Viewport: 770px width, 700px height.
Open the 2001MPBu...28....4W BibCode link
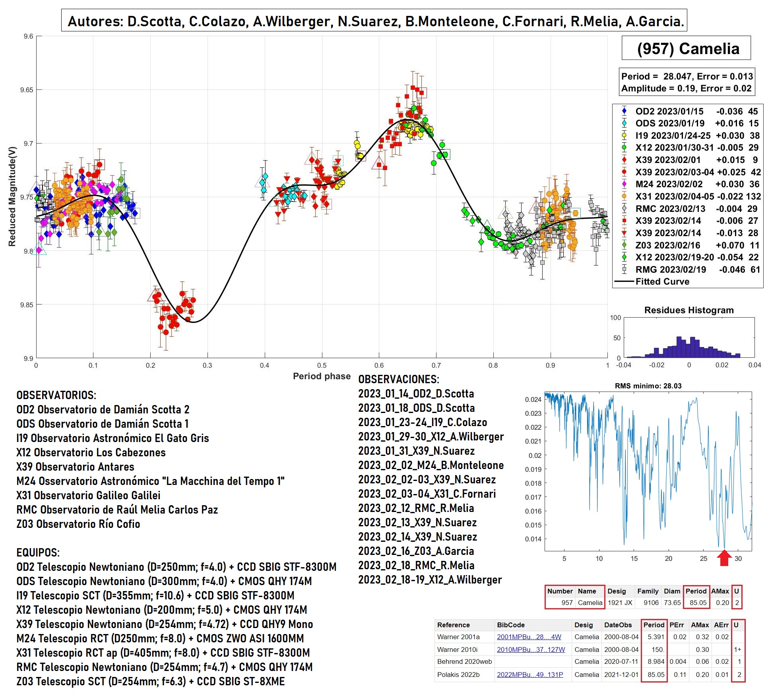click(x=529, y=637)
